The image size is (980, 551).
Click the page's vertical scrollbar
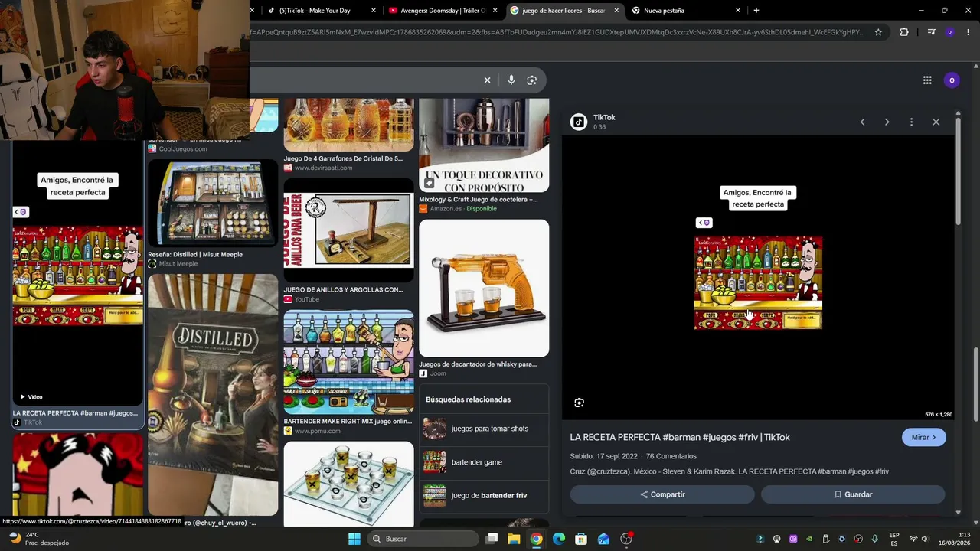(x=975, y=383)
